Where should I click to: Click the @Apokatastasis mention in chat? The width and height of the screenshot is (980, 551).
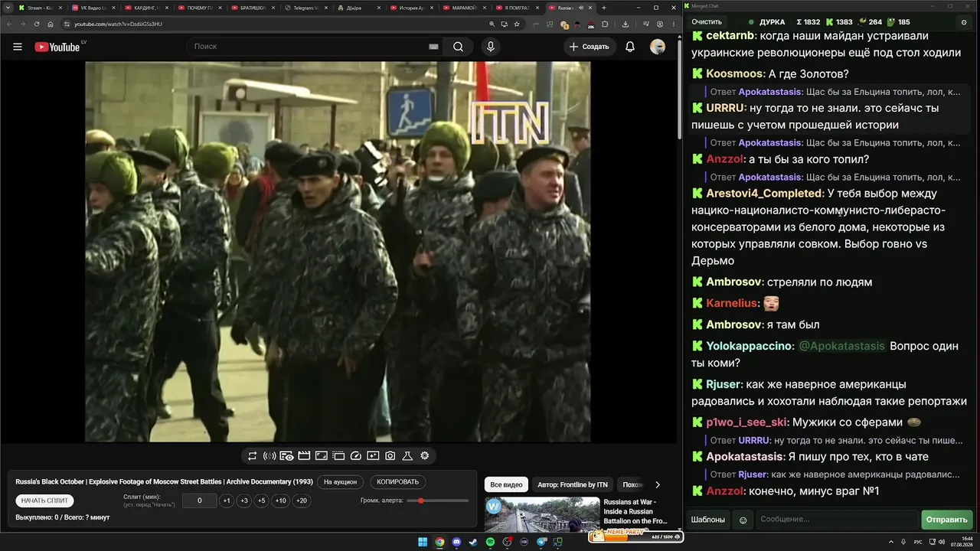point(841,346)
